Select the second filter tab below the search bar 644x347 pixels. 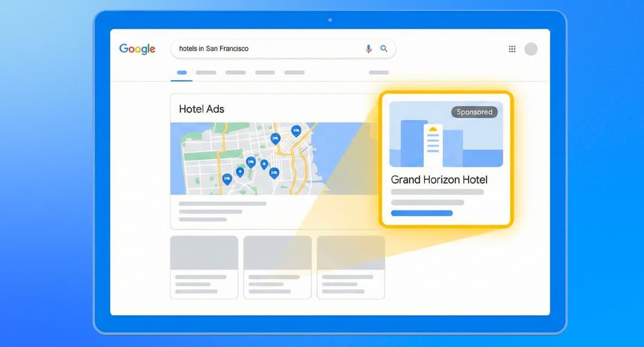206,72
